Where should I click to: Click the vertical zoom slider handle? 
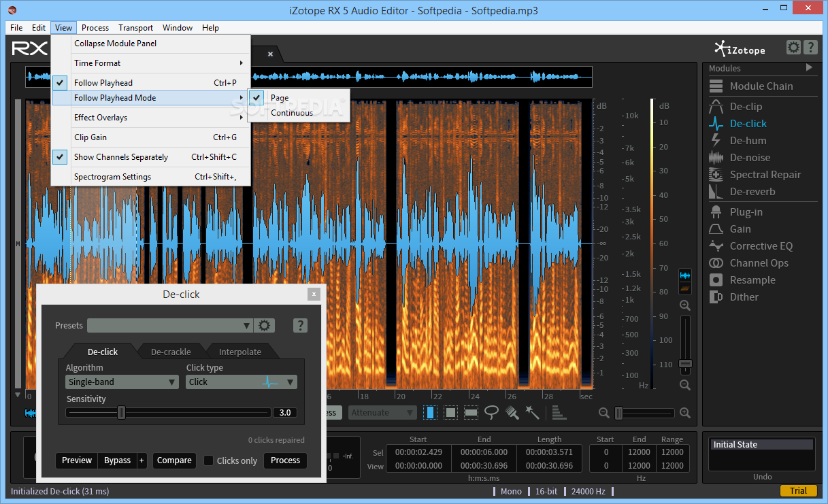pos(685,364)
